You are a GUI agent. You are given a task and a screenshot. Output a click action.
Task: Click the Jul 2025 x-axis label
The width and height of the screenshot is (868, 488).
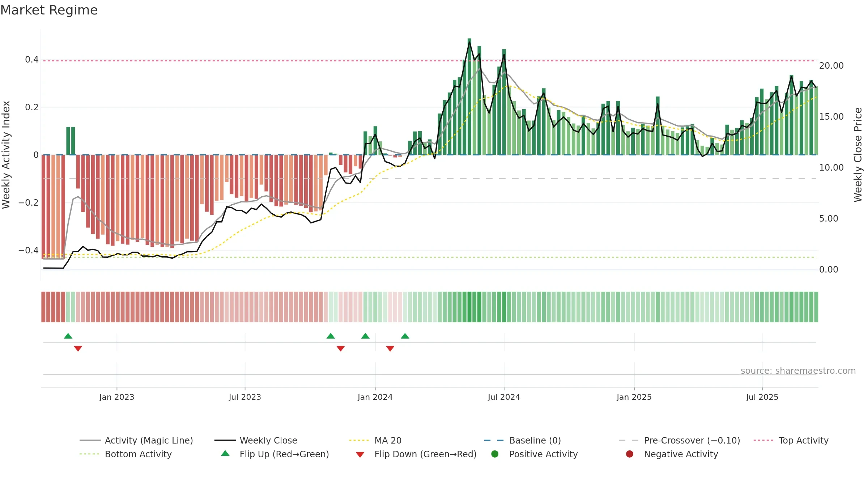point(762,397)
